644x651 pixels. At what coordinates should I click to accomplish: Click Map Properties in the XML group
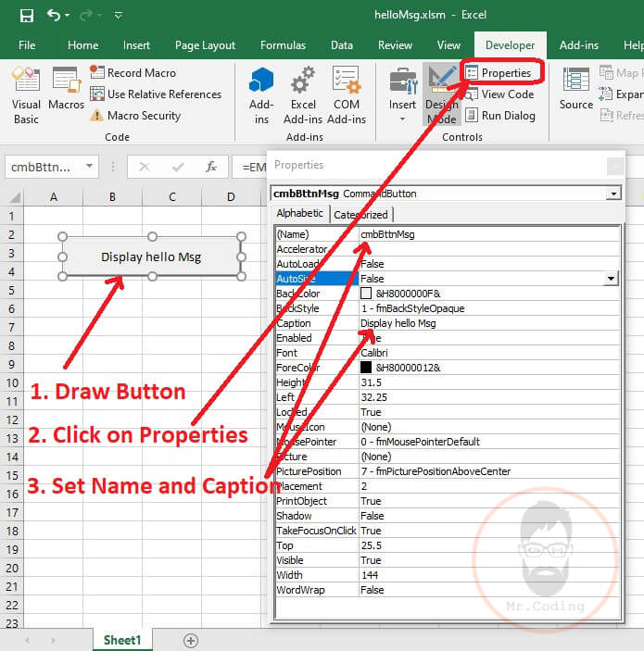click(622, 73)
